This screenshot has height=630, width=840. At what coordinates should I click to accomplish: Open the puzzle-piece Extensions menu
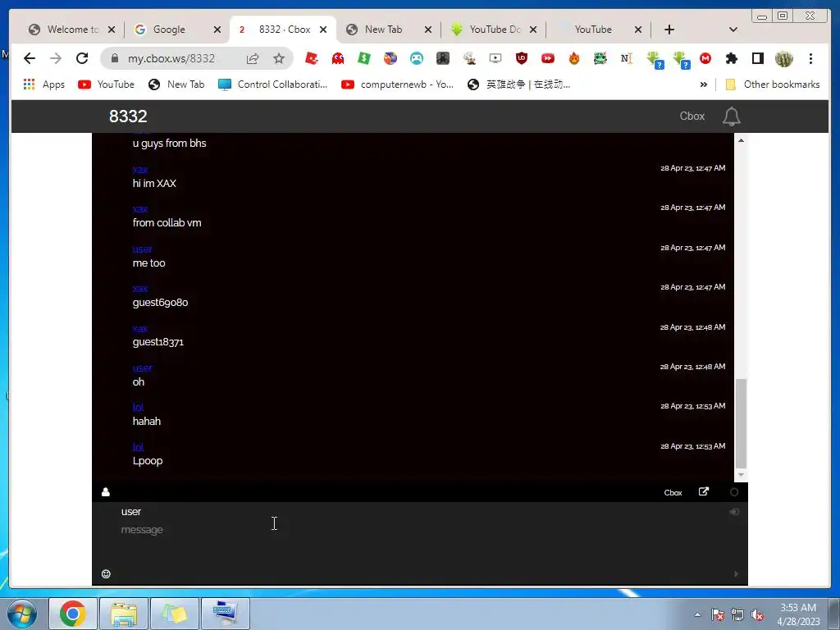point(731,58)
